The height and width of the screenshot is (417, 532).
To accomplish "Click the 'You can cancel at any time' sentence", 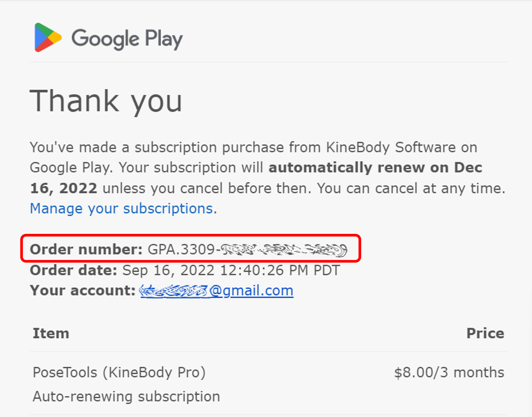I will 411,188.
